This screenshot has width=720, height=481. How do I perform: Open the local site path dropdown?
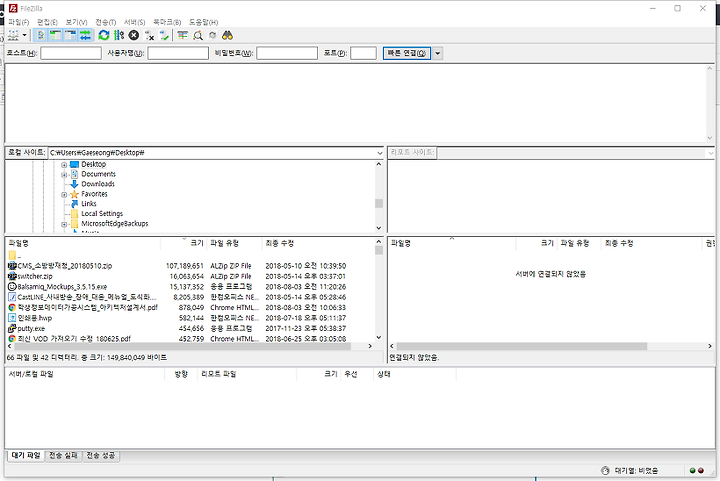click(x=380, y=153)
